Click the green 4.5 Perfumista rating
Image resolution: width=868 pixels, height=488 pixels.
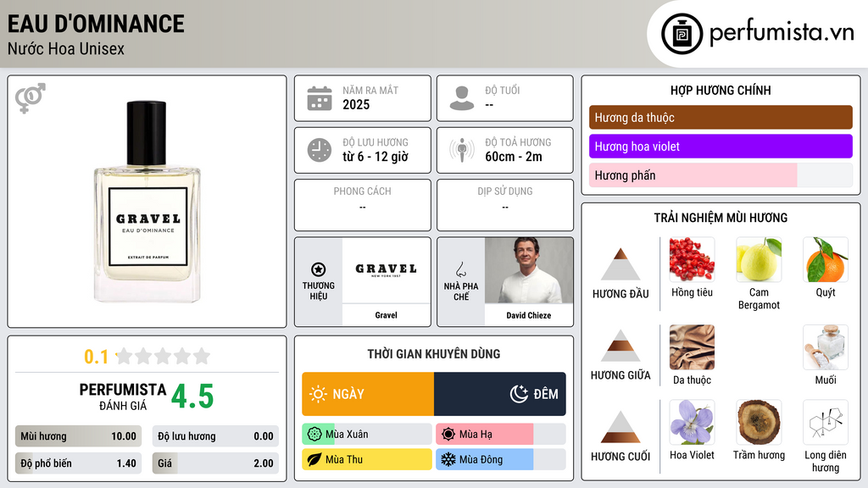(x=192, y=396)
